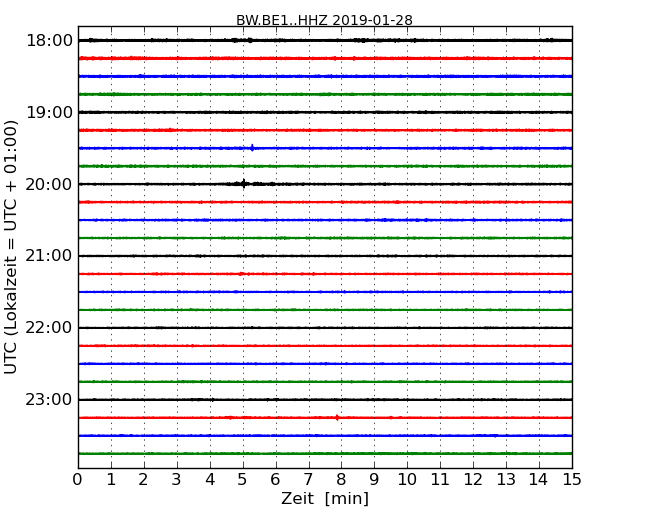Click the 18:00 y-axis tick label
Image resolution: width=650 pixels, height=520 pixels.
[49, 41]
